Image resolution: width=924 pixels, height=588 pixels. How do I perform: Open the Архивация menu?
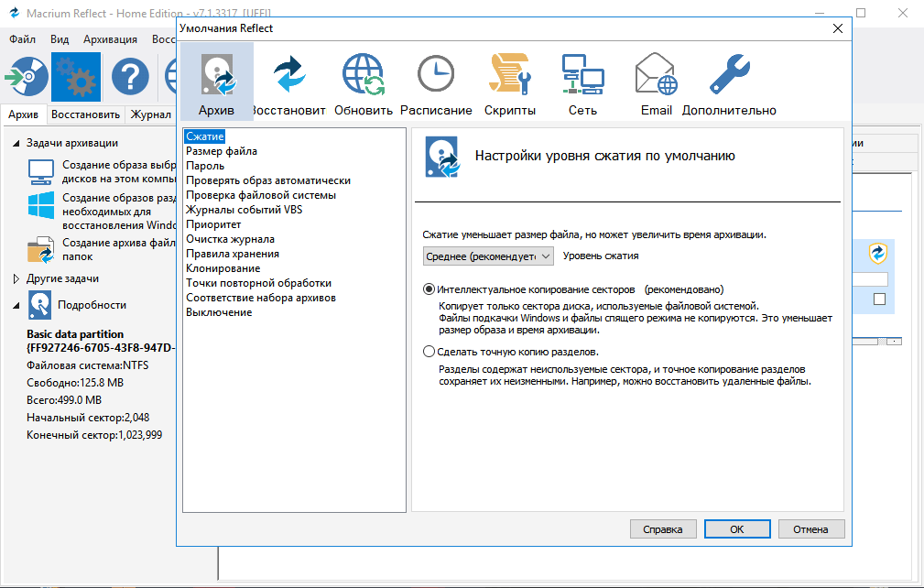point(110,38)
